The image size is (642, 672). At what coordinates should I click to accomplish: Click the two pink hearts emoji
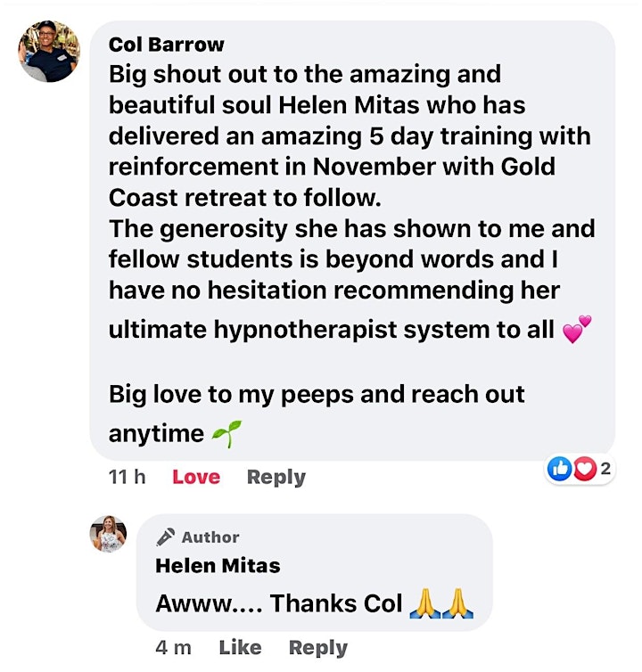[577, 329]
